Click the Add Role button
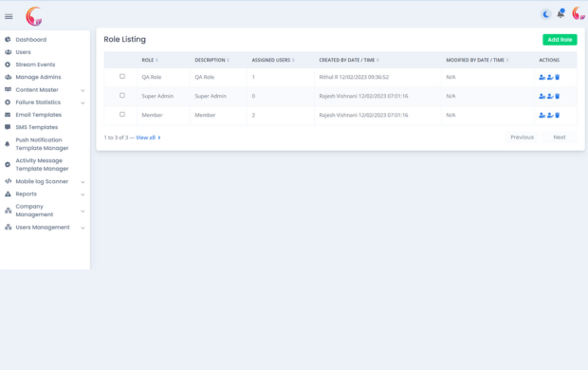The height and width of the screenshot is (370, 588). pos(560,40)
